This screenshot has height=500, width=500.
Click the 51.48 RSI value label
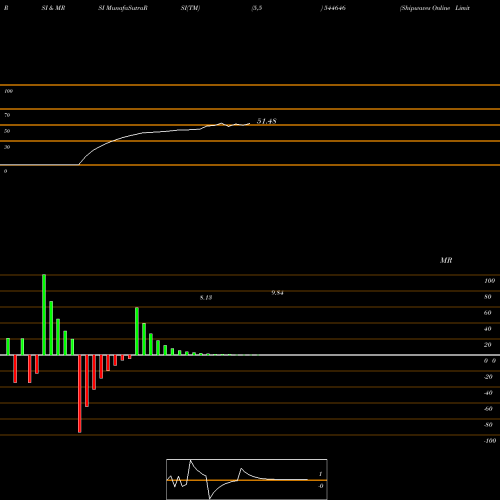click(x=266, y=121)
